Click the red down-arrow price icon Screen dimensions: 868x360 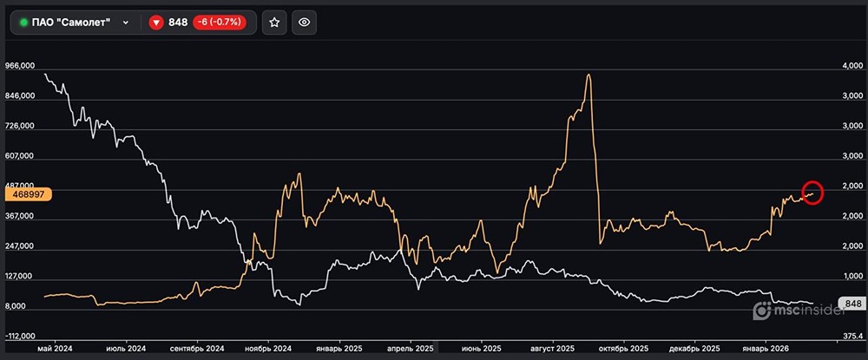tap(156, 23)
